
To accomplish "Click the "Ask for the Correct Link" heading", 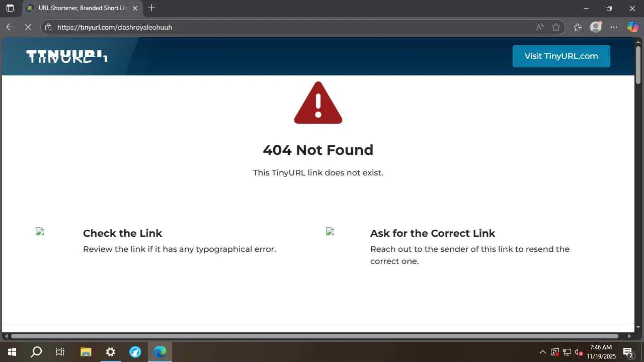I will tap(433, 233).
